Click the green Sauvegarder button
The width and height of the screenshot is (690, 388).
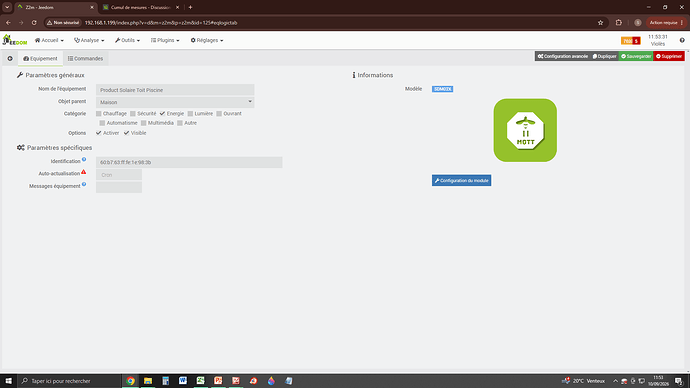[636, 56]
